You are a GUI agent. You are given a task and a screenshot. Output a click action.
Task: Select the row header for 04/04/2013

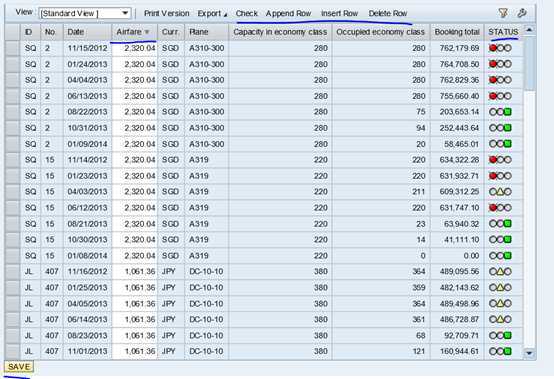(x=12, y=80)
